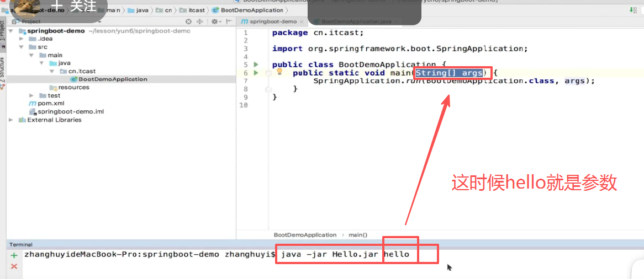
Task: Select the src folder in tree
Action: point(38,47)
